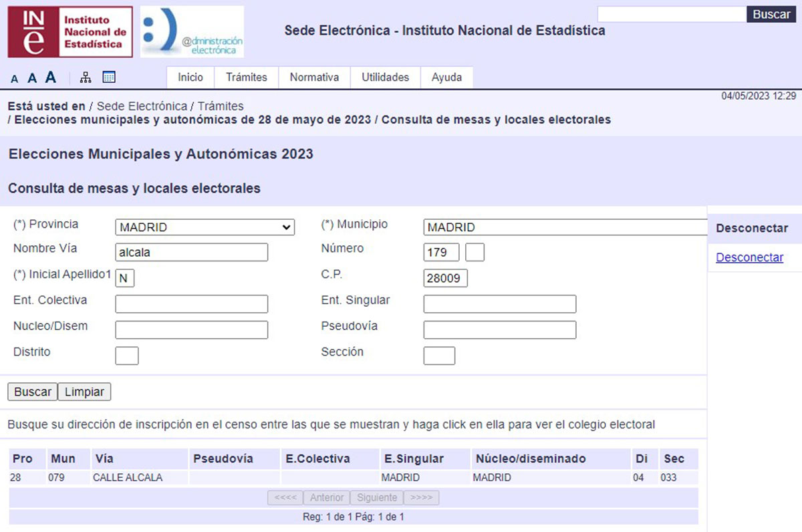Open the site map icon
Viewport: 802px width, 532px height.
(x=85, y=77)
